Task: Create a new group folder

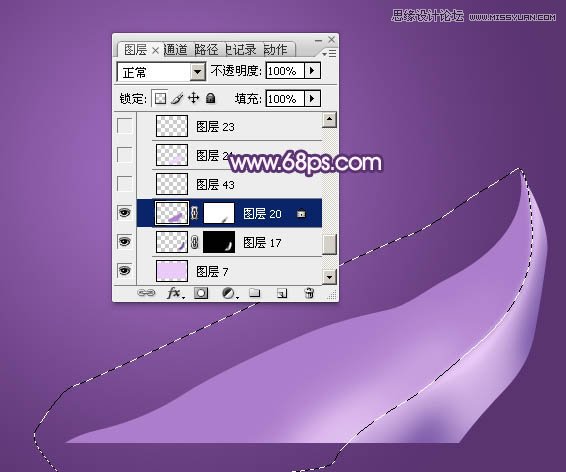Action: click(x=254, y=293)
